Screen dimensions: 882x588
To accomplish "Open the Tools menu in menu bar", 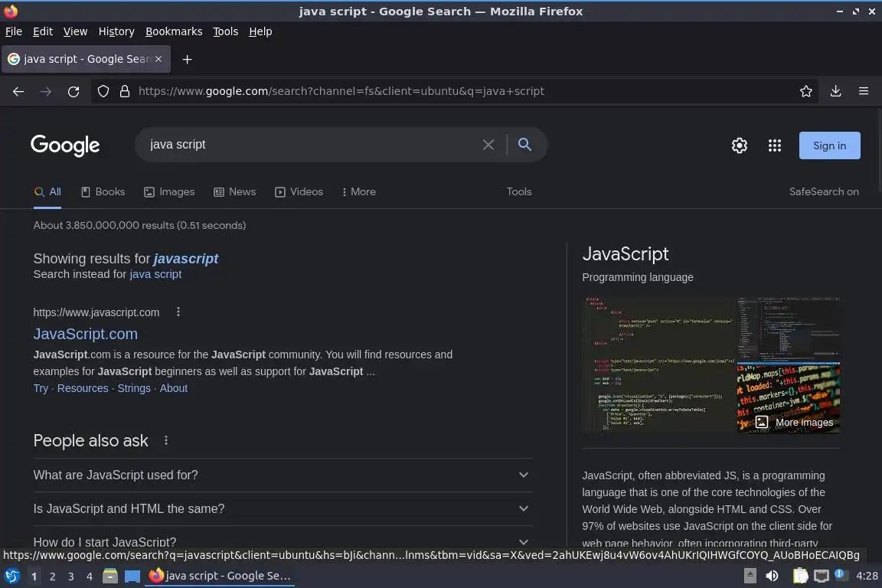I will coord(226,31).
